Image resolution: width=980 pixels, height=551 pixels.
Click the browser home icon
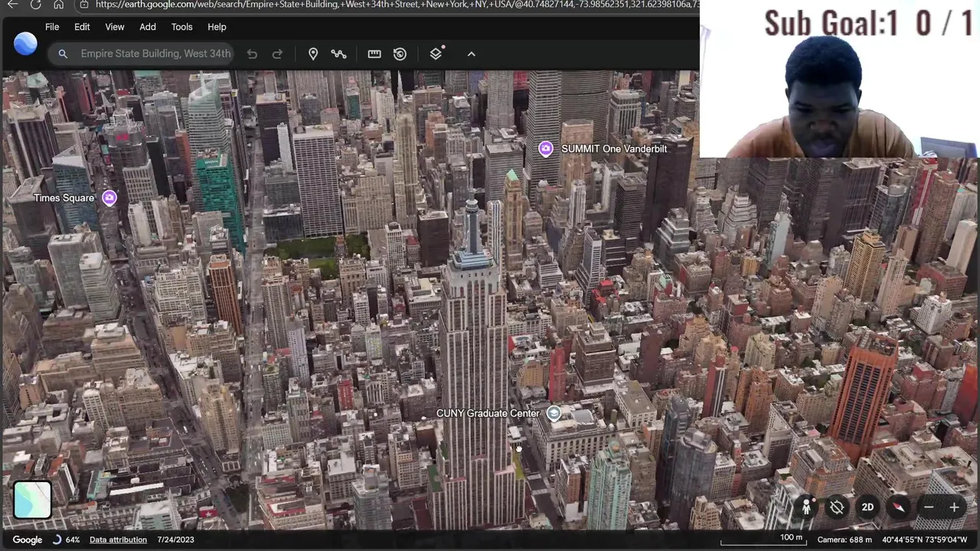pos(58,5)
